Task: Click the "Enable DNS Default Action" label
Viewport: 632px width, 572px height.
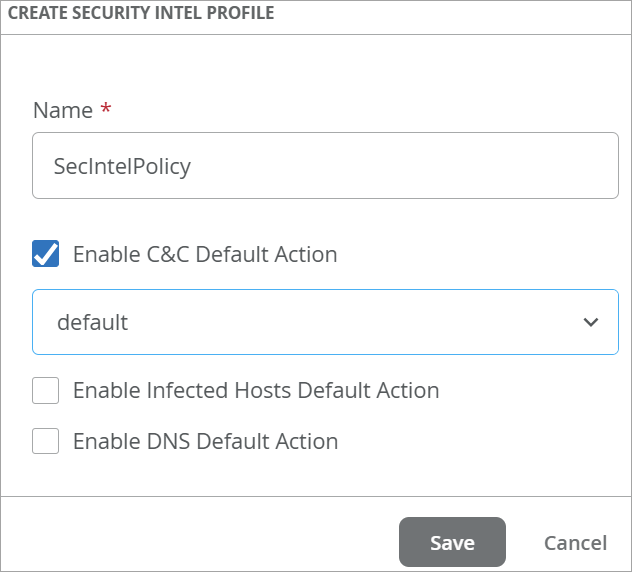Action: pyautogui.click(x=205, y=441)
